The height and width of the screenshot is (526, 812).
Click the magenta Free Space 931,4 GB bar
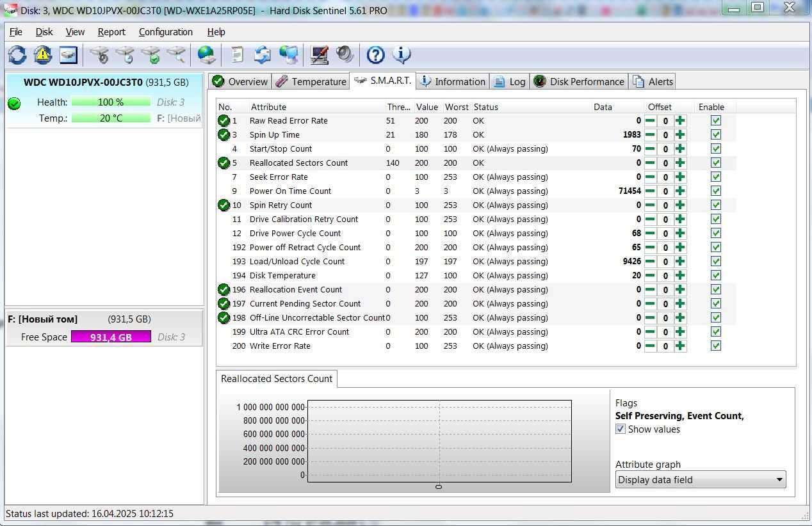[x=111, y=337]
